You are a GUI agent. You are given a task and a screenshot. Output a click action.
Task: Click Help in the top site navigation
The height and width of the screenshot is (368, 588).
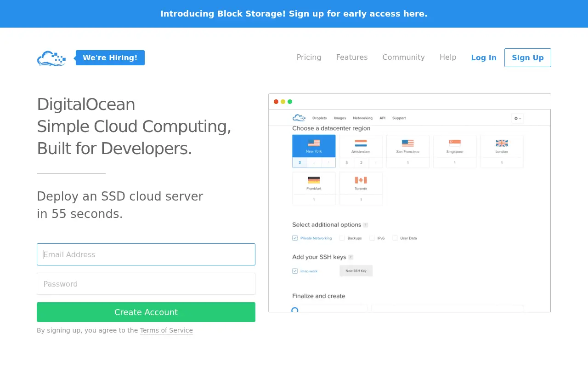pos(448,57)
